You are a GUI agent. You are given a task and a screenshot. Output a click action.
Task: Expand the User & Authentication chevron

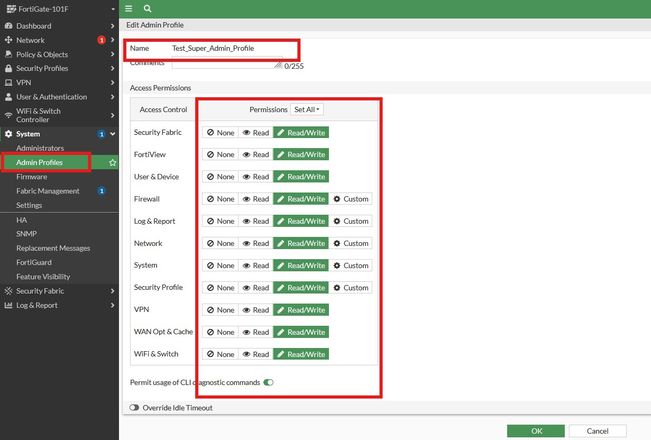click(113, 97)
